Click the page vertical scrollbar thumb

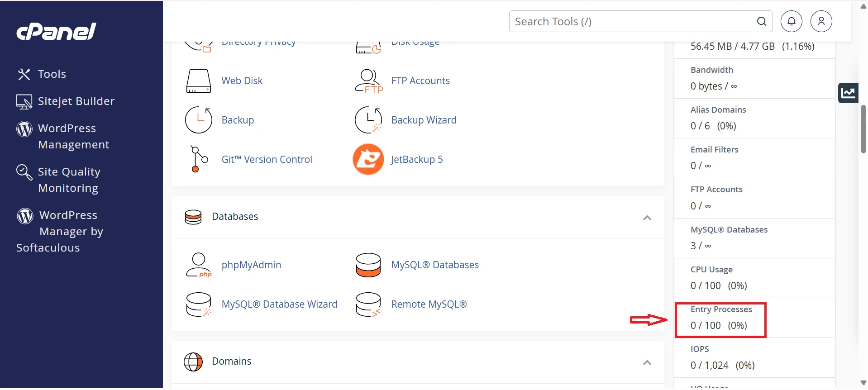point(863,129)
